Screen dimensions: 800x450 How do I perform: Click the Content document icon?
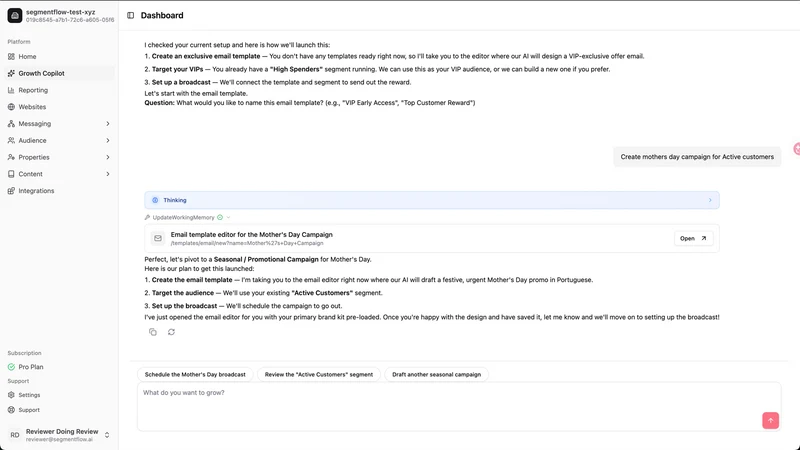click(11, 174)
